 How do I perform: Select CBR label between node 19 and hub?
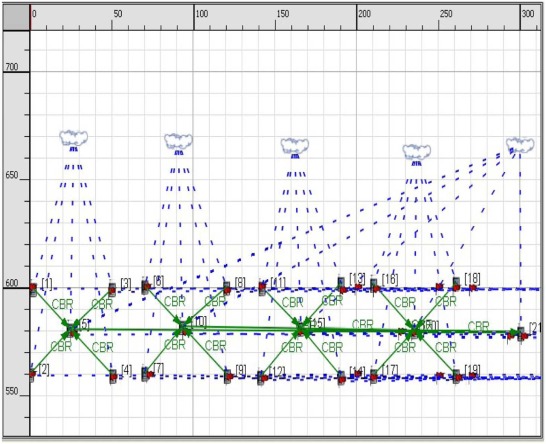click(446, 347)
